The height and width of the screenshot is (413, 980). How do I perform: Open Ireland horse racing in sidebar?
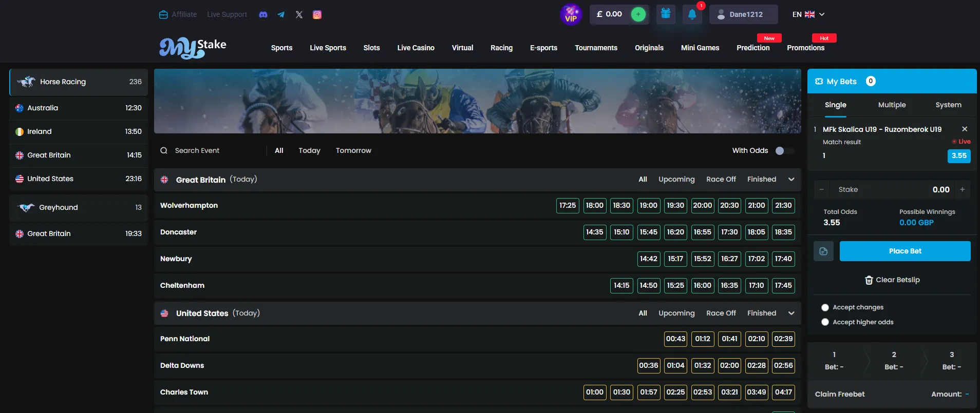[79, 132]
